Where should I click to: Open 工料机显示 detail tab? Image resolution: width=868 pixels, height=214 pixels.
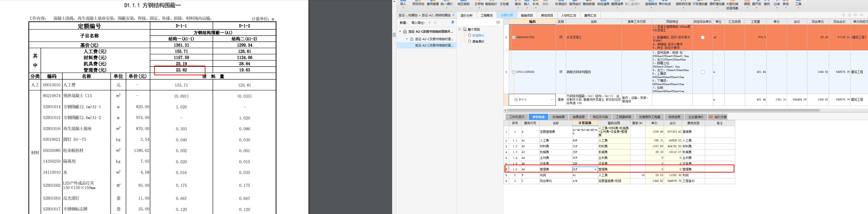(517, 117)
